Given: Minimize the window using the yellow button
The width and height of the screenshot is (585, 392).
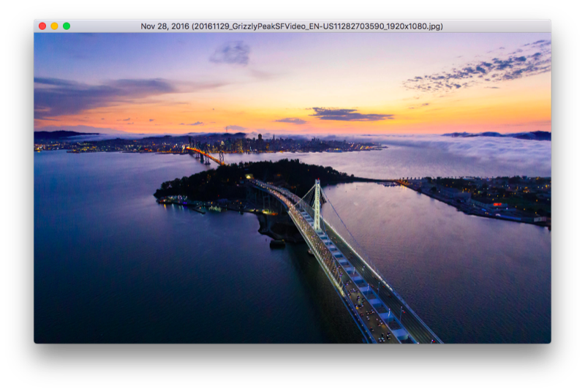Looking at the screenshot, I should pyautogui.click(x=54, y=26).
